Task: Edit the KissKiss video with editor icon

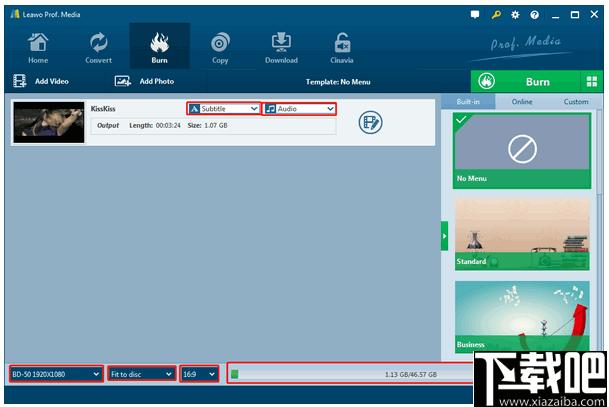Action: (x=370, y=122)
